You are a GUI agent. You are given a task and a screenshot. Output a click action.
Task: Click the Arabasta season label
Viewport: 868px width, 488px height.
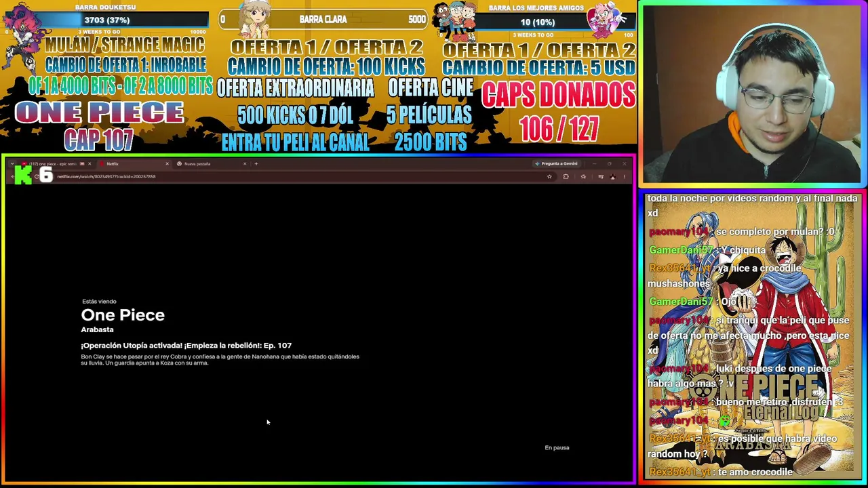pos(97,330)
